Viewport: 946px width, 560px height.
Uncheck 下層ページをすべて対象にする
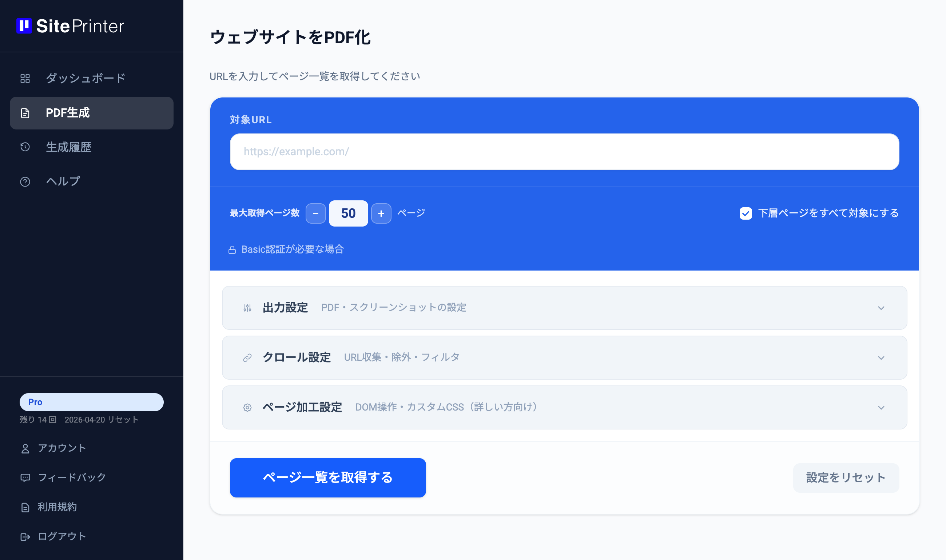(746, 213)
